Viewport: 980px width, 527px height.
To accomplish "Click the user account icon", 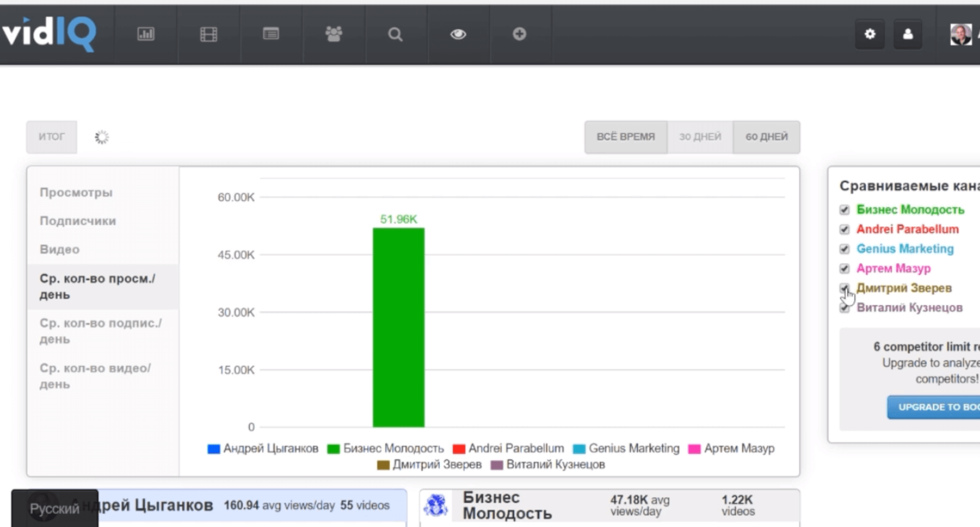I will (908, 34).
